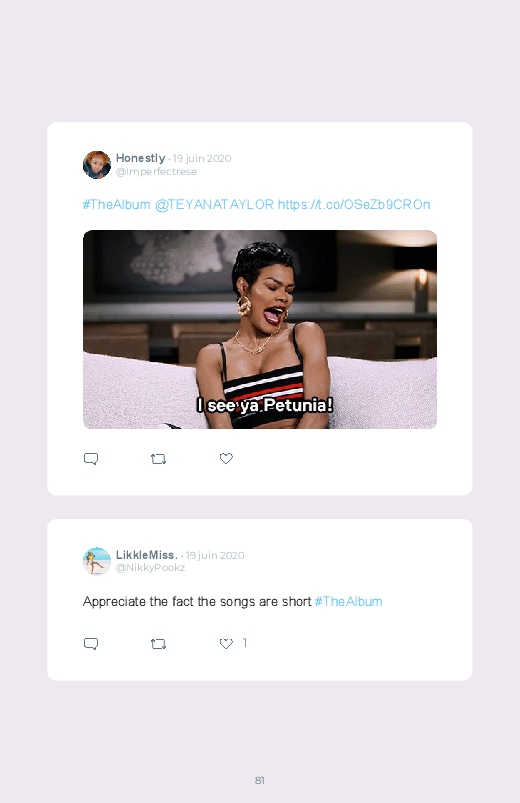Open #TheAlbum hashtag in LikkleMiss tweet
Screen dimensions: 520x803
pos(348,601)
